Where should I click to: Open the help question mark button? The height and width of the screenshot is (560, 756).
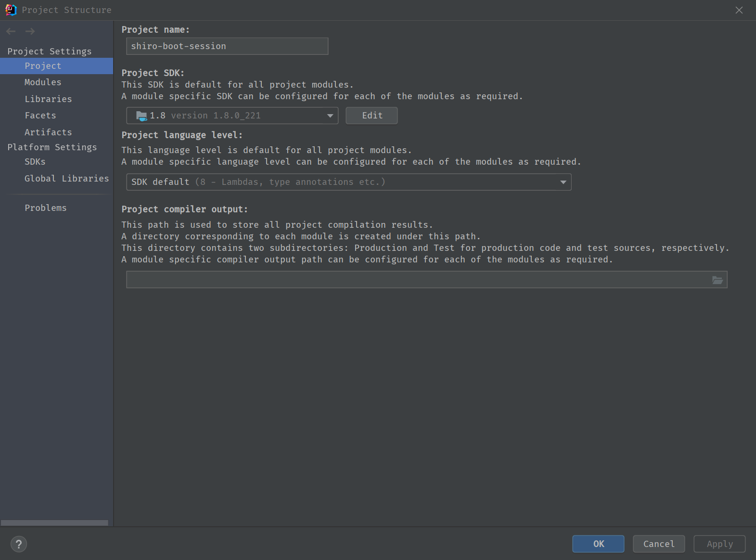[19, 544]
